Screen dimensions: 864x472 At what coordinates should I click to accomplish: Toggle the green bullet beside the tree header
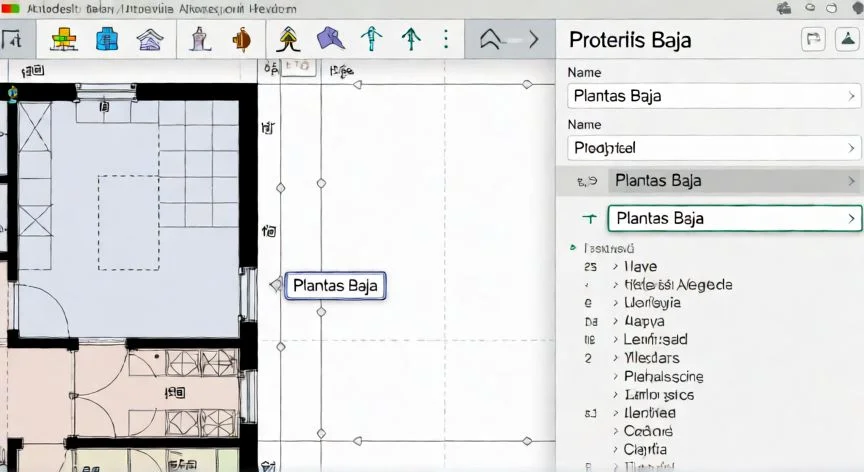[573, 248]
